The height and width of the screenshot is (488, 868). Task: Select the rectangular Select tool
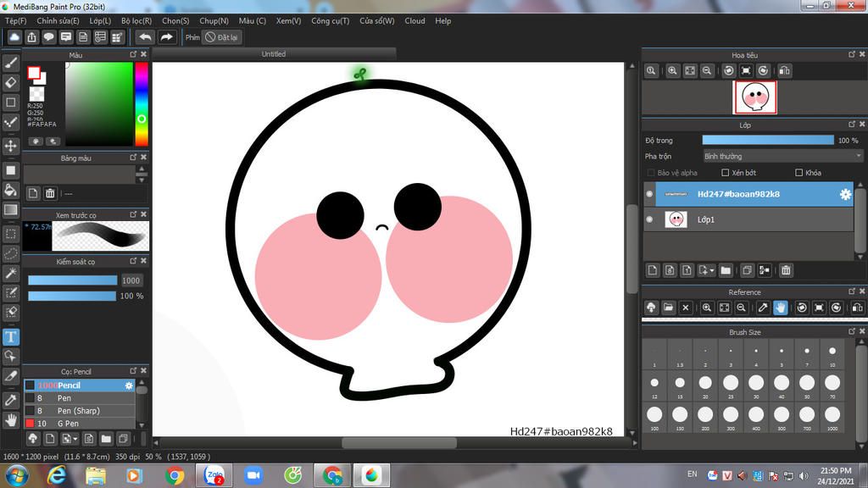10,234
